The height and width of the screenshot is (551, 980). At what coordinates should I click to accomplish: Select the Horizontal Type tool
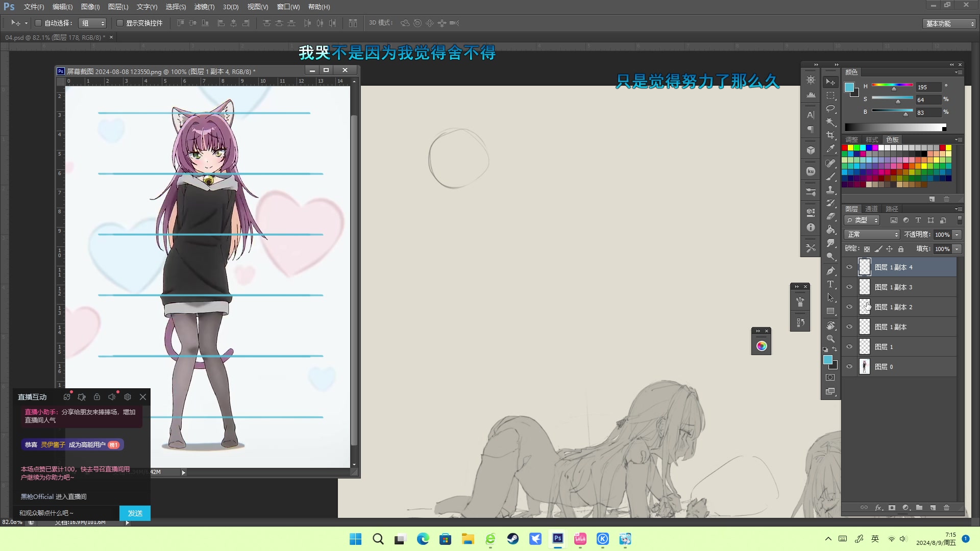(x=831, y=284)
